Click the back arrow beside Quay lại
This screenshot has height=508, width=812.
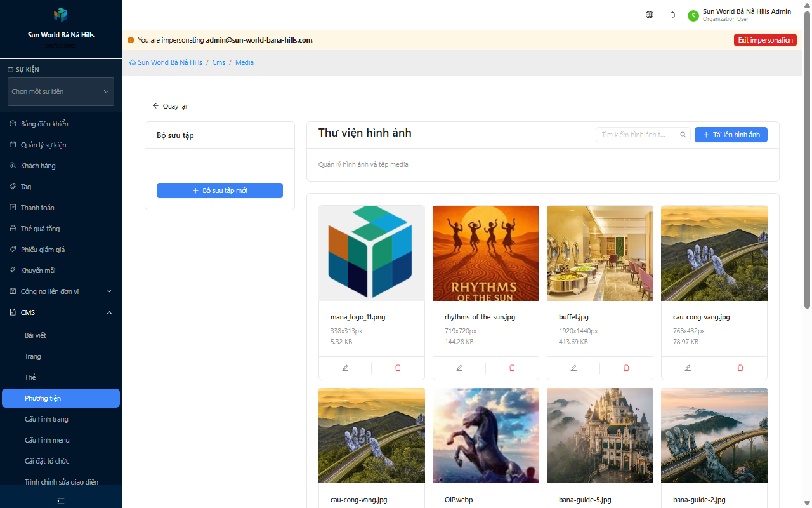[155, 106]
